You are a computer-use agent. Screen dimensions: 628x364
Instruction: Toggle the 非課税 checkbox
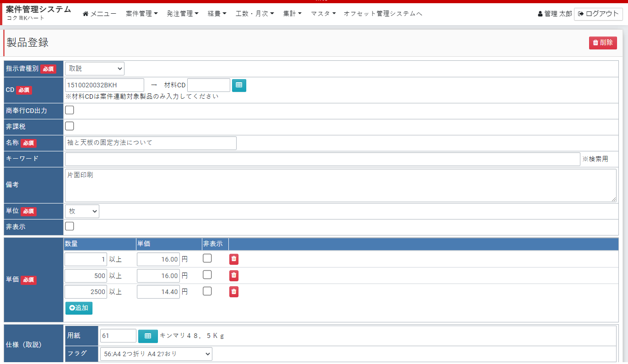(70, 126)
